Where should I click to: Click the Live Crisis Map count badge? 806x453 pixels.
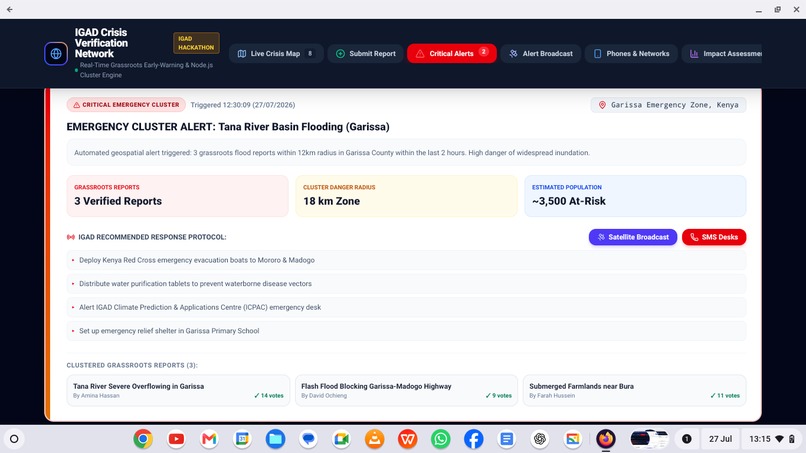[310, 53]
